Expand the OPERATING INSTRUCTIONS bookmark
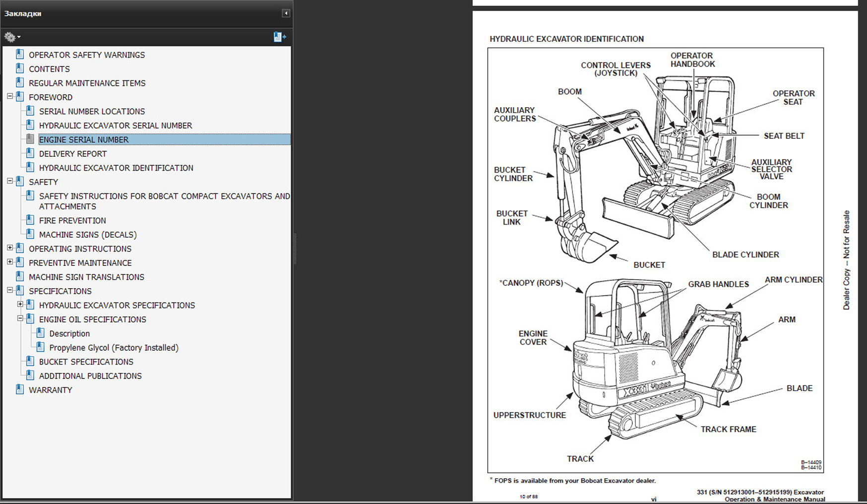 [10, 248]
